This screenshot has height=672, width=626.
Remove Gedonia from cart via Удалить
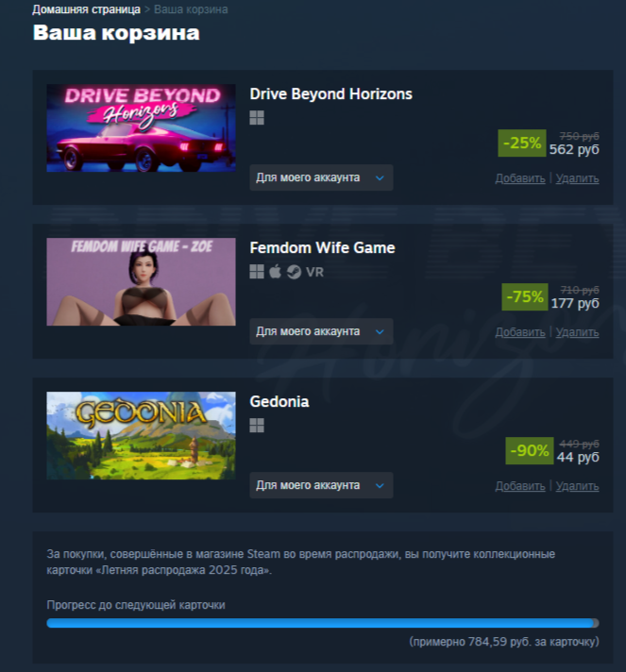[x=577, y=486]
